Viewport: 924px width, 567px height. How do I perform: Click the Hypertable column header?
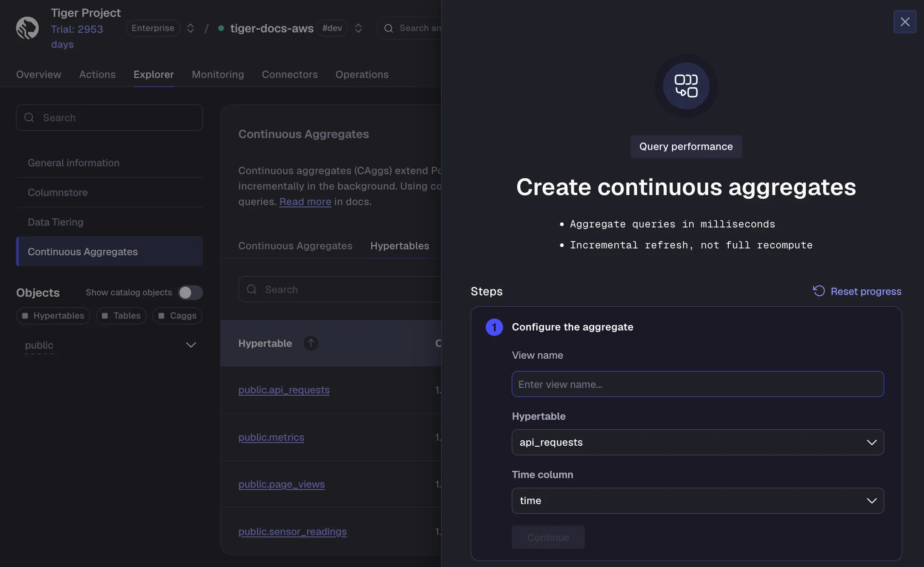click(265, 343)
